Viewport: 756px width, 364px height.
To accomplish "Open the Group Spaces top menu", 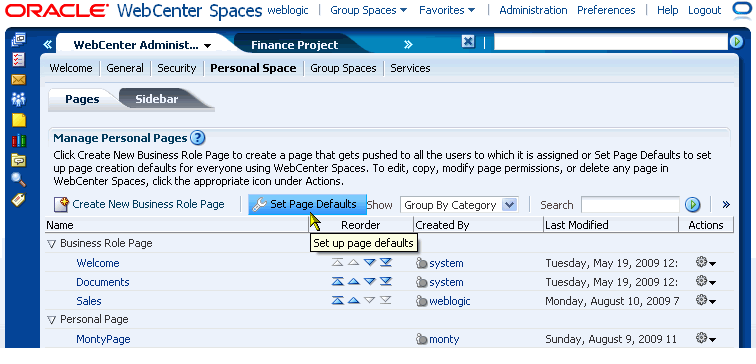I will [x=368, y=10].
